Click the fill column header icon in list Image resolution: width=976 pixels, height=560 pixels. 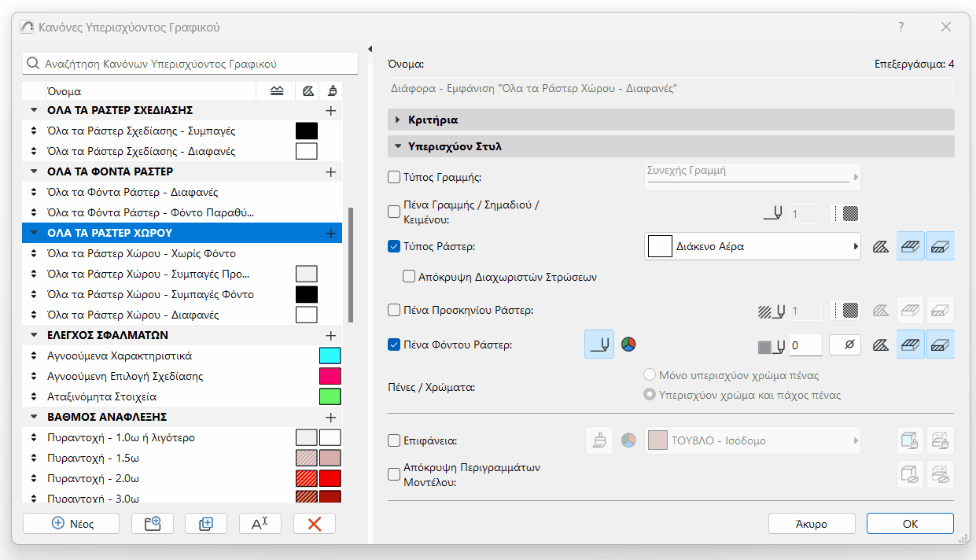[x=308, y=90]
